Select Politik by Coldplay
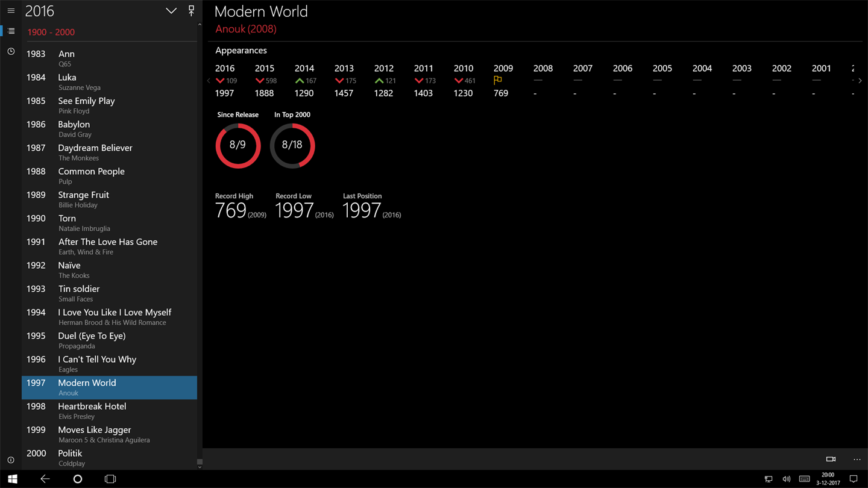868x488 pixels. (109, 458)
